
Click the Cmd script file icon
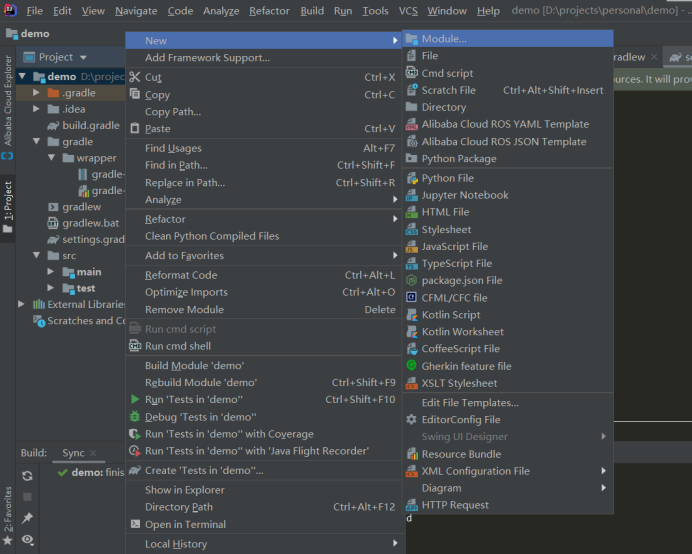pyautogui.click(x=411, y=73)
